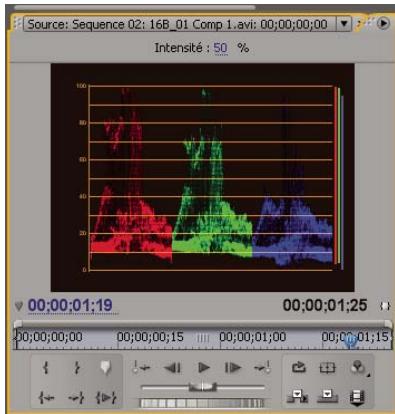Click the blue playhead on the time ruler
This screenshot has width=395, height=414.
[x=350, y=341]
